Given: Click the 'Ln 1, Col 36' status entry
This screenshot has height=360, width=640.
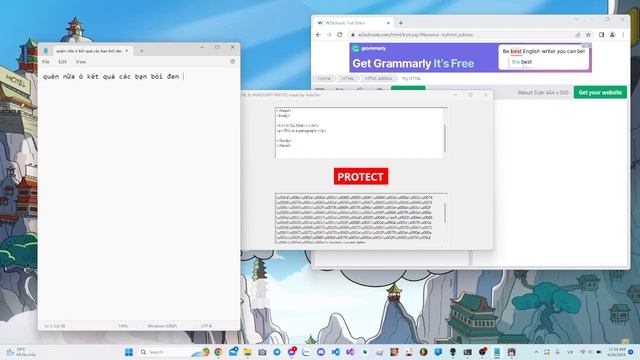Looking at the screenshot, I should 55,326.
